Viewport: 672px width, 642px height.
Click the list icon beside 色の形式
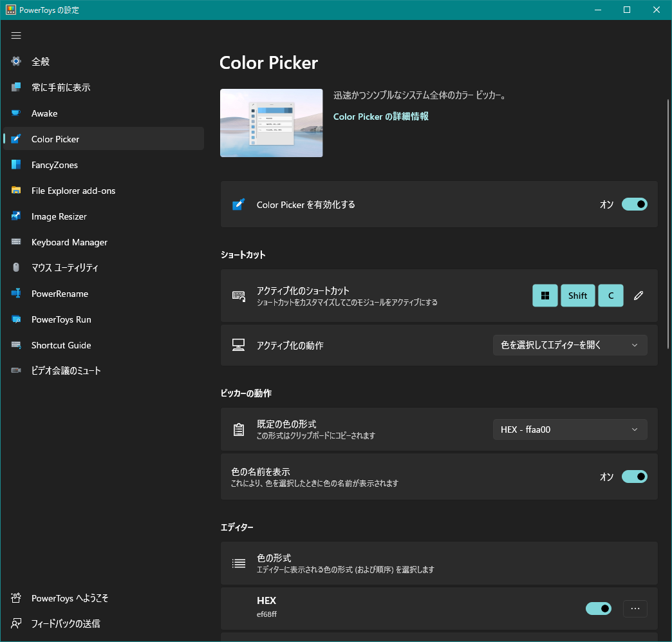click(239, 563)
